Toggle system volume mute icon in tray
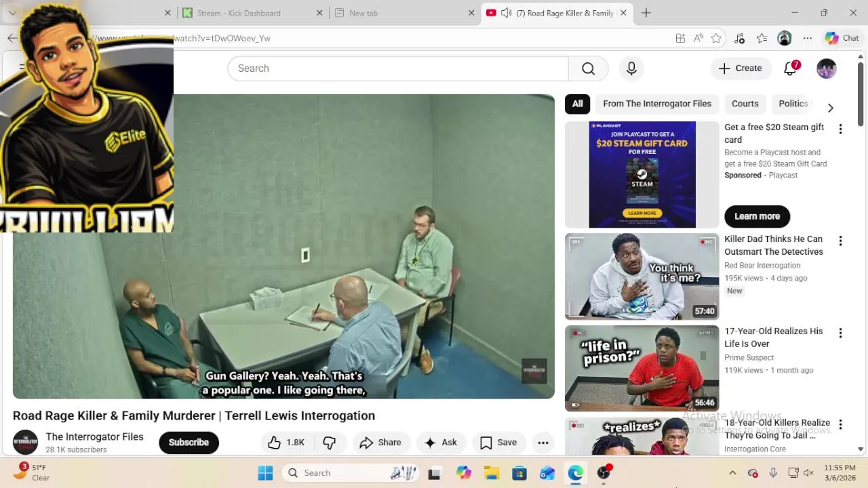 pos(809,473)
